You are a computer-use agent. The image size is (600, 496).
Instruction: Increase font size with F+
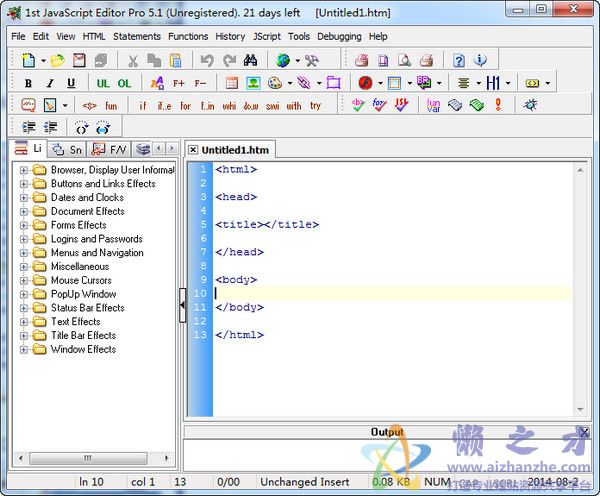pos(178,83)
